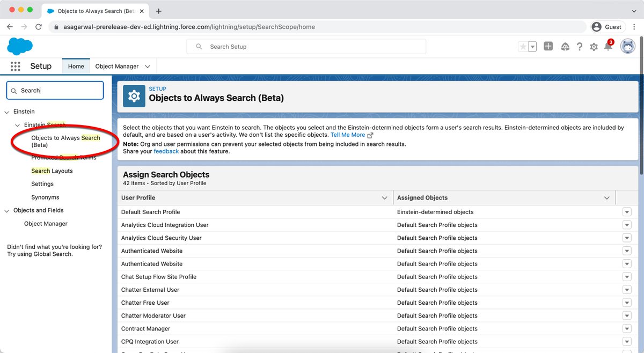Open Promoted Search Terms
Image resolution: width=644 pixels, height=353 pixels.
pyautogui.click(x=64, y=158)
